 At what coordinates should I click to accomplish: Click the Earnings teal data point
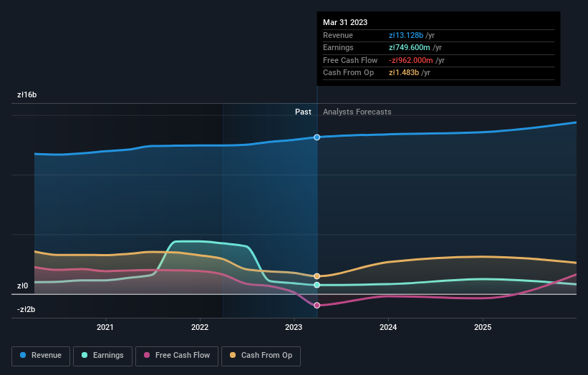[317, 285]
